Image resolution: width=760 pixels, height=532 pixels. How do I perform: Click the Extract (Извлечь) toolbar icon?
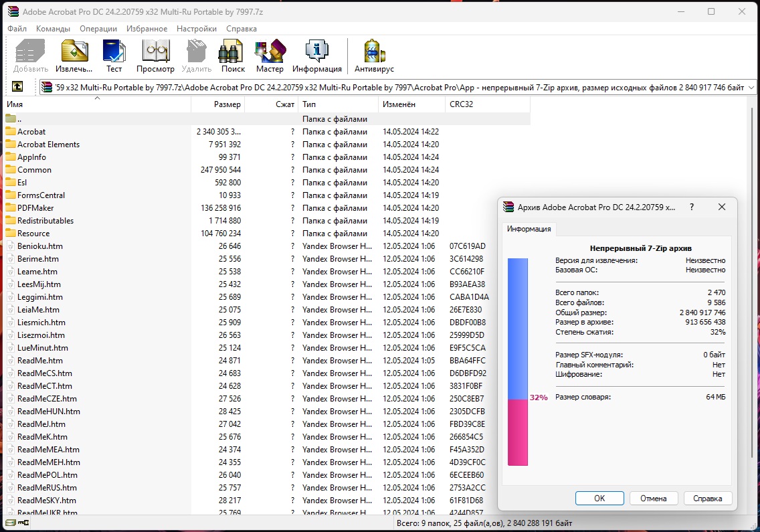tap(74, 52)
